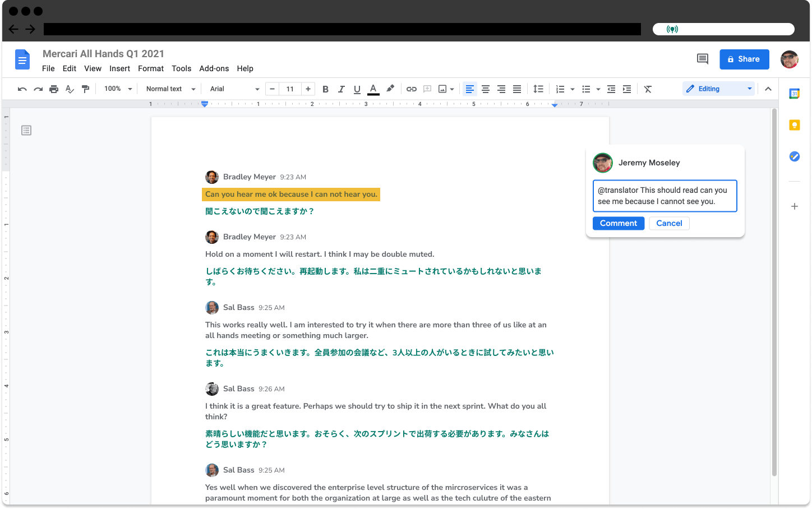Open bulleted list style dropdown arrow
This screenshot has width=812, height=509.
pos(598,89)
